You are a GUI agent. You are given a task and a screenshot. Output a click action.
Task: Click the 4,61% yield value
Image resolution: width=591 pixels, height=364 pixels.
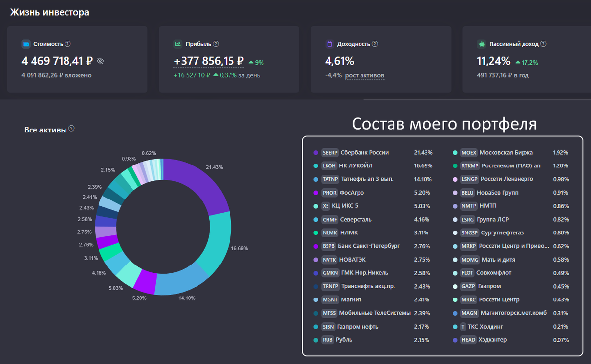coord(340,61)
